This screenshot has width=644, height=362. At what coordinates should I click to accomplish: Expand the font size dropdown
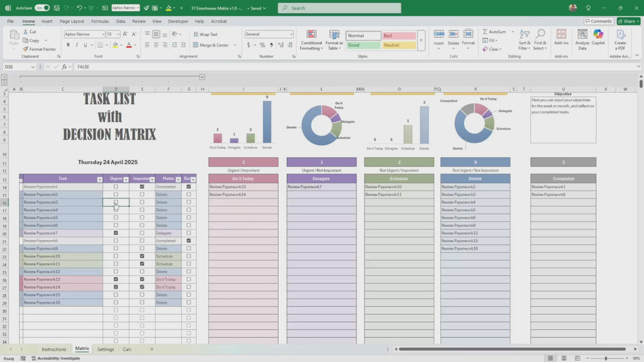coord(118,35)
